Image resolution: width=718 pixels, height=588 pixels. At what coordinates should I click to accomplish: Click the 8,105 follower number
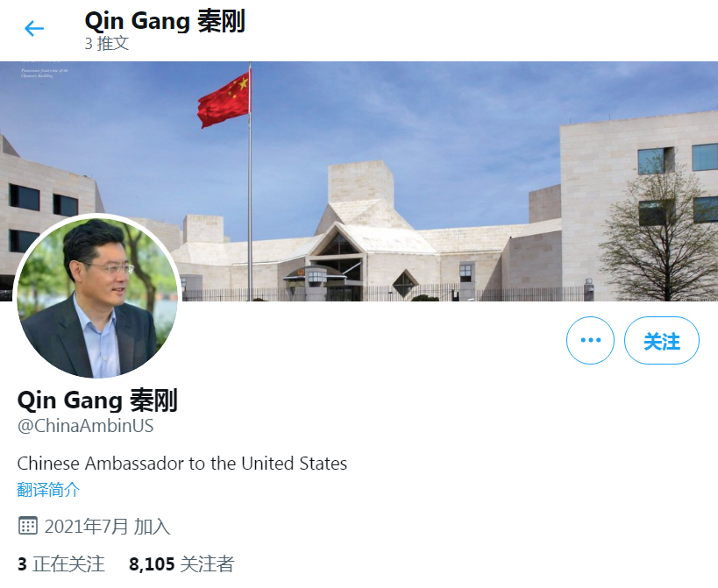pos(152,563)
